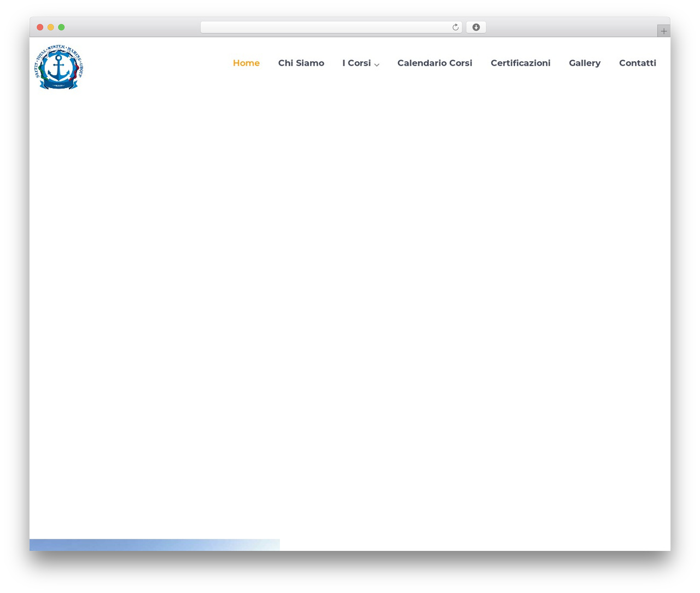Expand the I Corsi submenu chevron
Viewport: 700px width, 593px height.
point(377,65)
